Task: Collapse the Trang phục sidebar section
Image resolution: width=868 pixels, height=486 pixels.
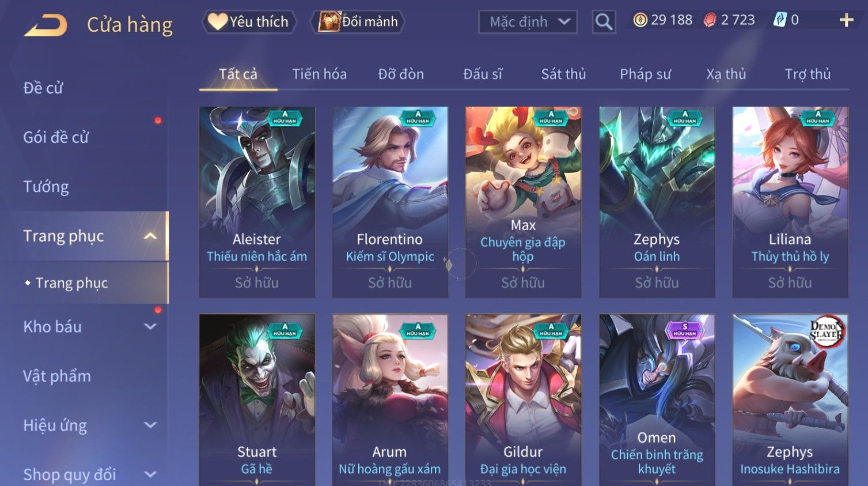Action: [x=150, y=236]
